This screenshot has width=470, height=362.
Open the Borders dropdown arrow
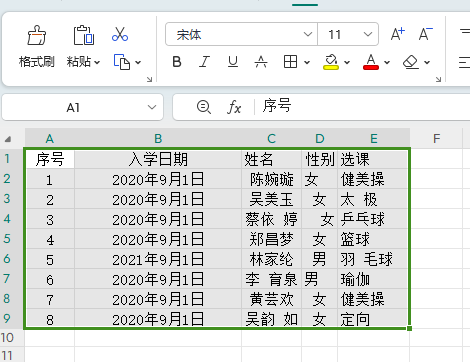point(307,62)
